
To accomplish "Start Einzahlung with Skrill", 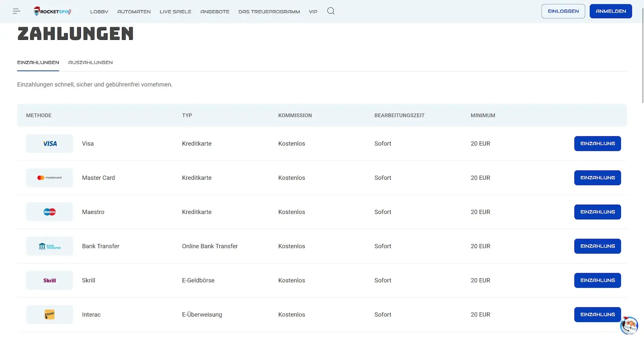I will [597, 280].
